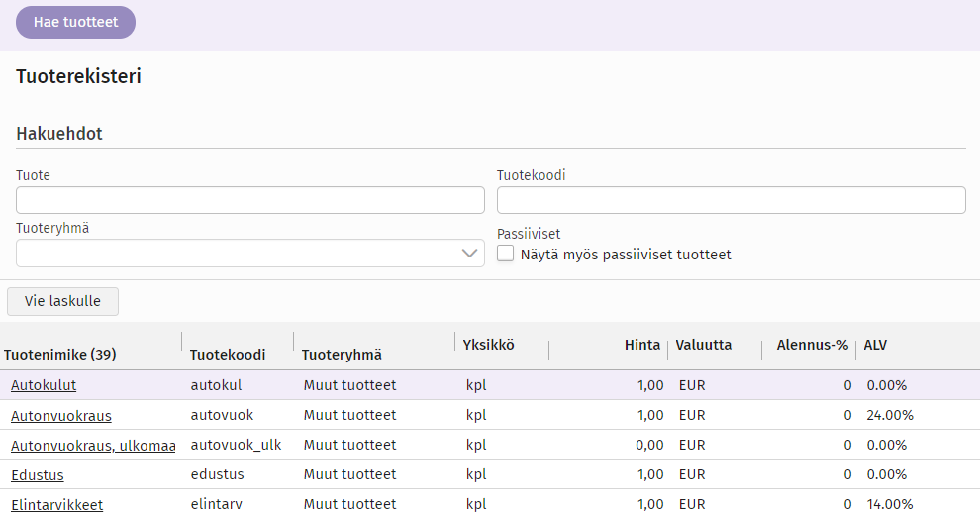
Task: Click Muut tuotteet in the Autokulut row
Action: click(350, 385)
